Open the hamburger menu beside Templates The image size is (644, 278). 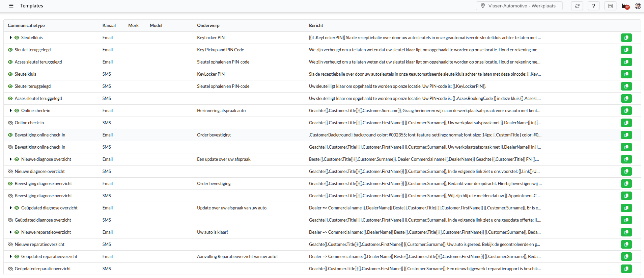pyautogui.click(x=11, y=6)
